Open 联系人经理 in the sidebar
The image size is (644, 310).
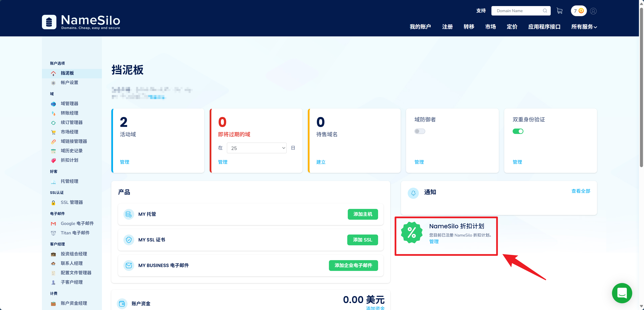(72, 263)
